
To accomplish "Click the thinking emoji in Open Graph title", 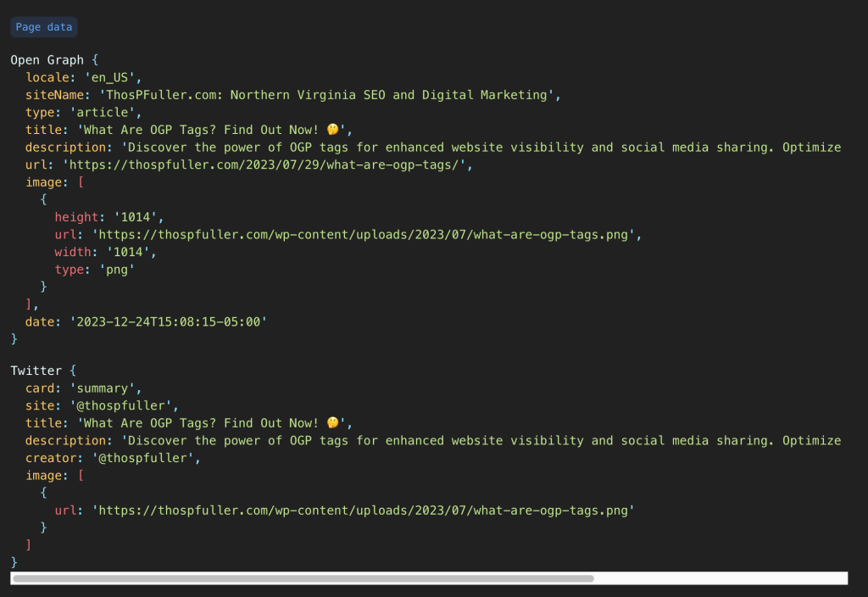I will pos(332,130).
